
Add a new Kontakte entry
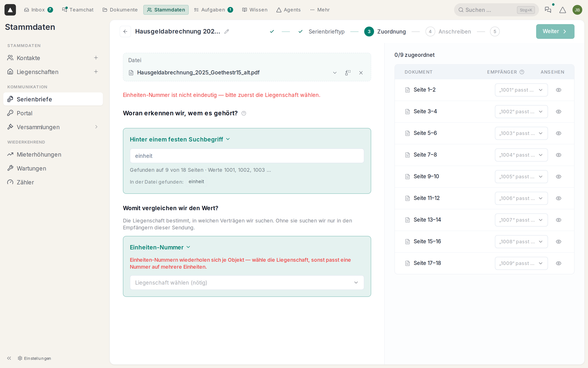(96, 58)
